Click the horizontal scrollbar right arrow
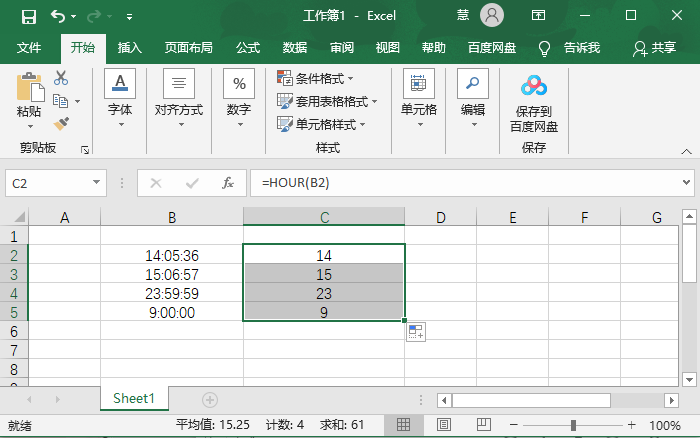The height and width of the screenshot is (438, 700). point(671,400)
